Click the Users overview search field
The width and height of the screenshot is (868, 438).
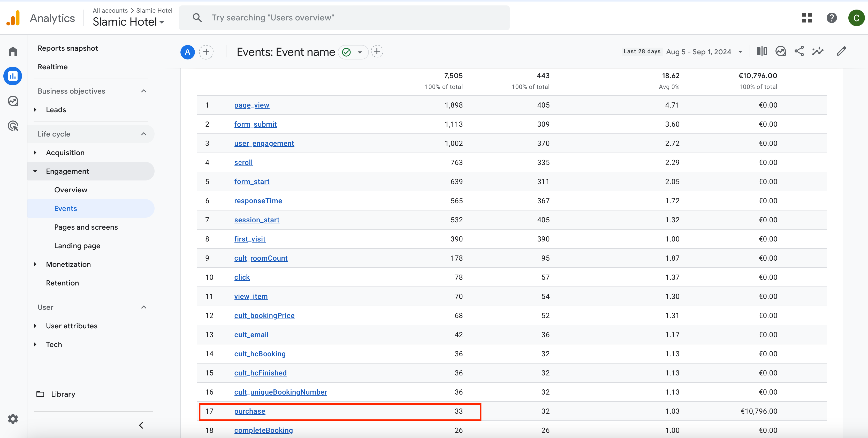coord(344,18)
